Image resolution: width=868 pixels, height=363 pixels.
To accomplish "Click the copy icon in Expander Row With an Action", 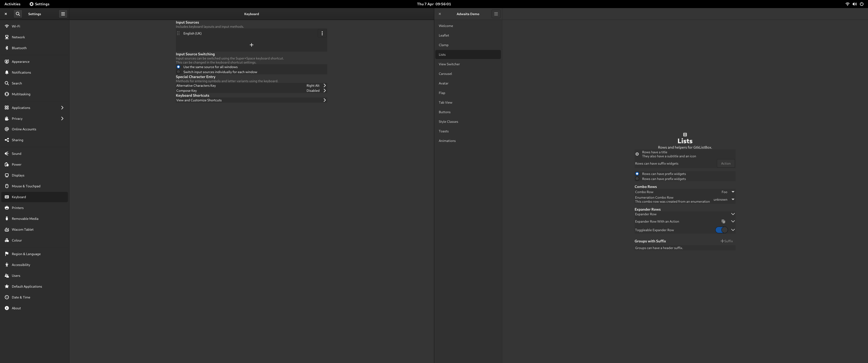I will point(723,222).
